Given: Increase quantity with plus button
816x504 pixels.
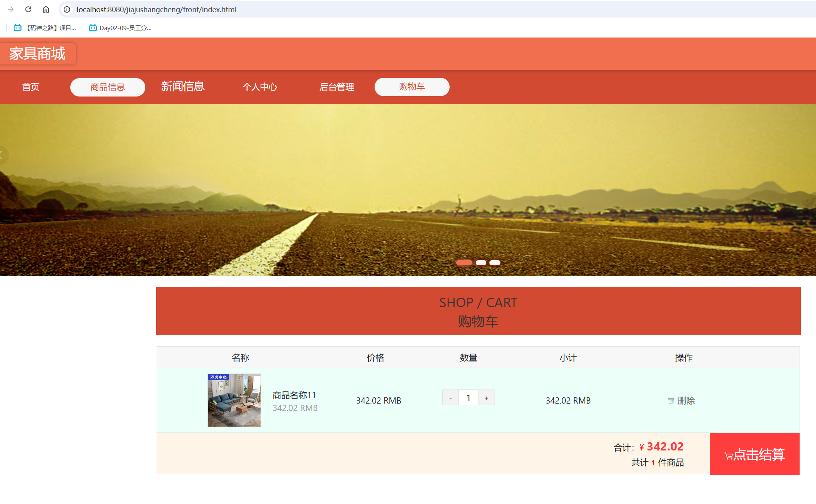Looking at the screenshot, I should click(x=486, y=398).
